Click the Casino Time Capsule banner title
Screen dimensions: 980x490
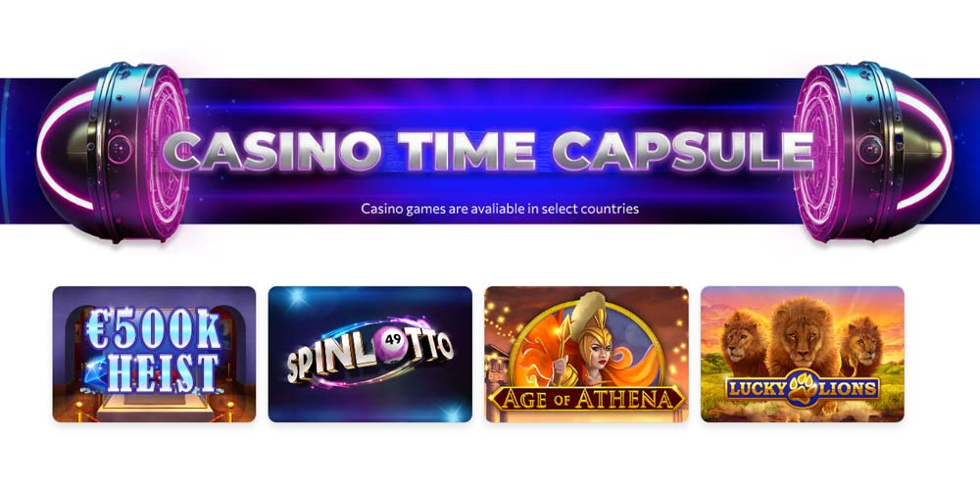(x=488, y=151)
